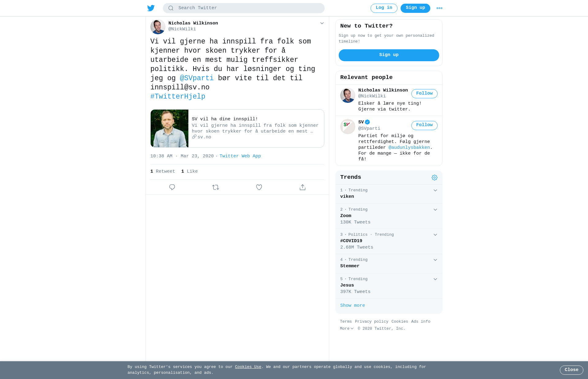Image resolution: width=588 pixels, height=379 pixels.
Task: Like the tweet with heart icon
Action: pos(259,187)
